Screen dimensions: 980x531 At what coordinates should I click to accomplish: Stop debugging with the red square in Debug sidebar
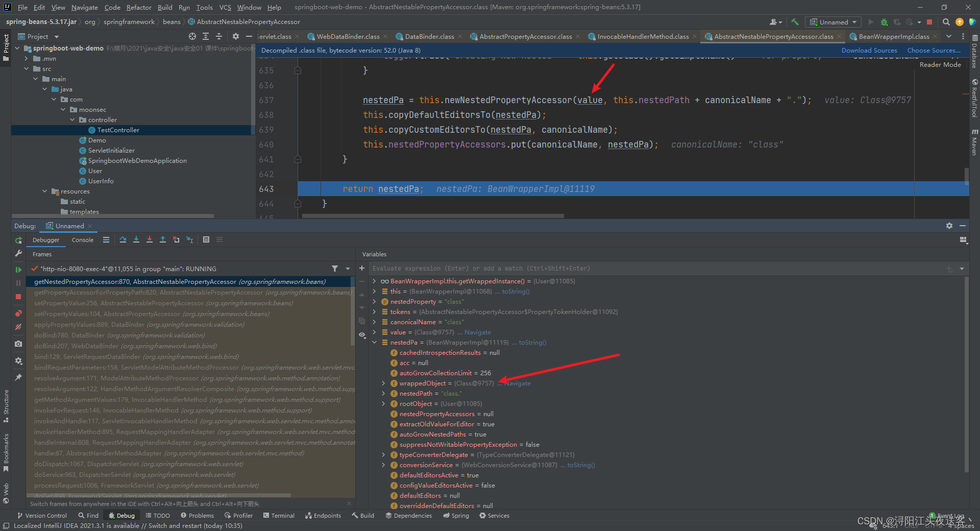pos(18,297)
